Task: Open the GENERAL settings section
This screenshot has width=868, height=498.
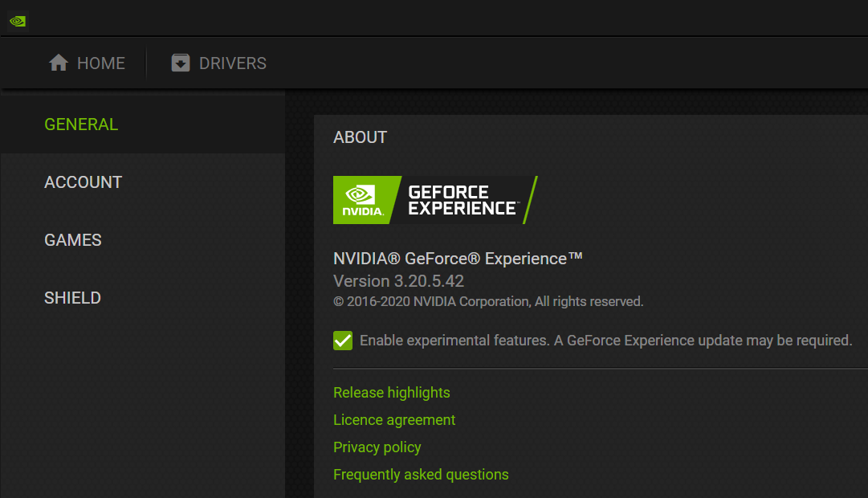Action: click(x=81, y=124)
